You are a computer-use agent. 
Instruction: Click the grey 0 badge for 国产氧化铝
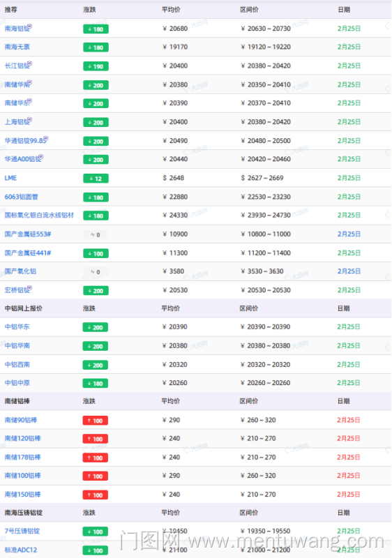click(96, 272)
